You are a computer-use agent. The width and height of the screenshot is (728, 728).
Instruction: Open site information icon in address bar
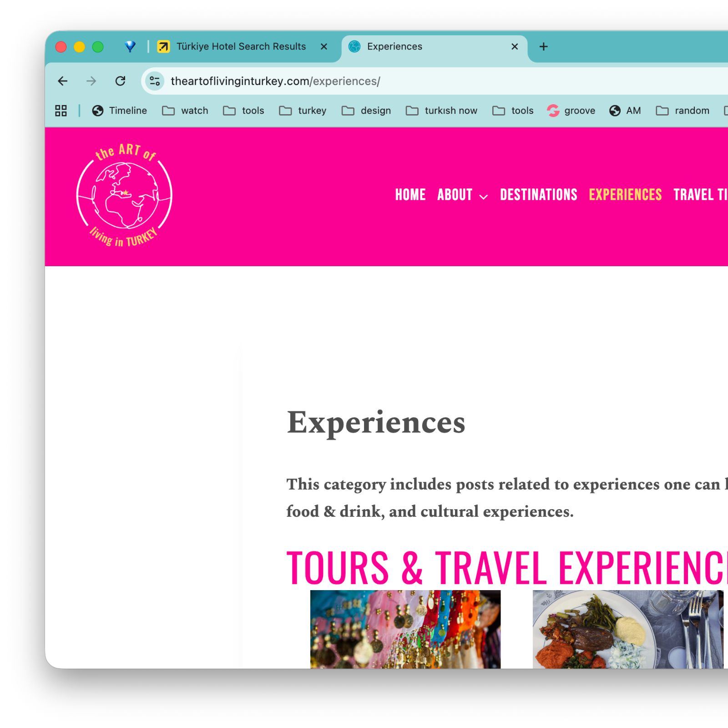155,81
